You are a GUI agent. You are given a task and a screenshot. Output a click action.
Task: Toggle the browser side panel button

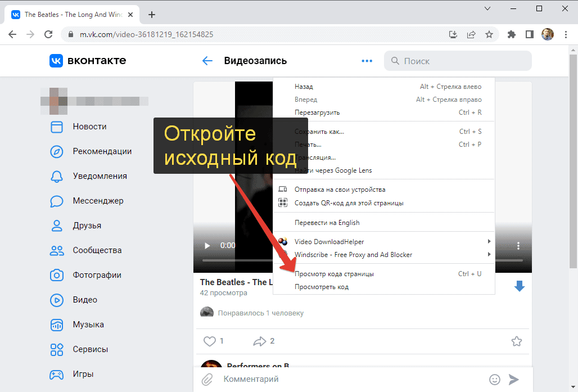tap(529, 34)
